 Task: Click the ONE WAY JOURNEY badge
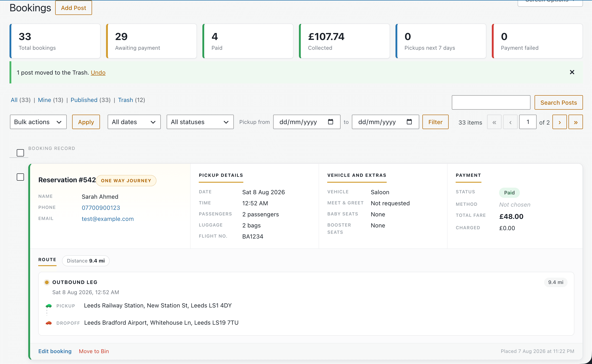pos(126,181)
